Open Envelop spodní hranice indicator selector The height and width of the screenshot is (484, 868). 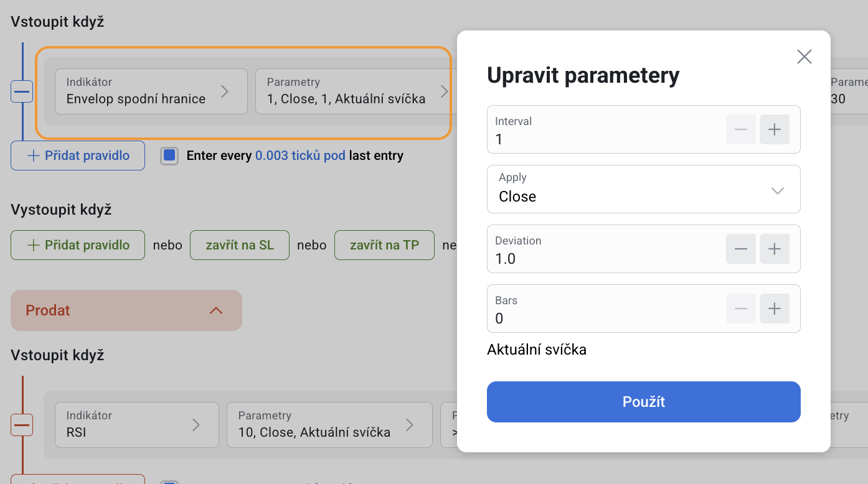pos(151,91)
